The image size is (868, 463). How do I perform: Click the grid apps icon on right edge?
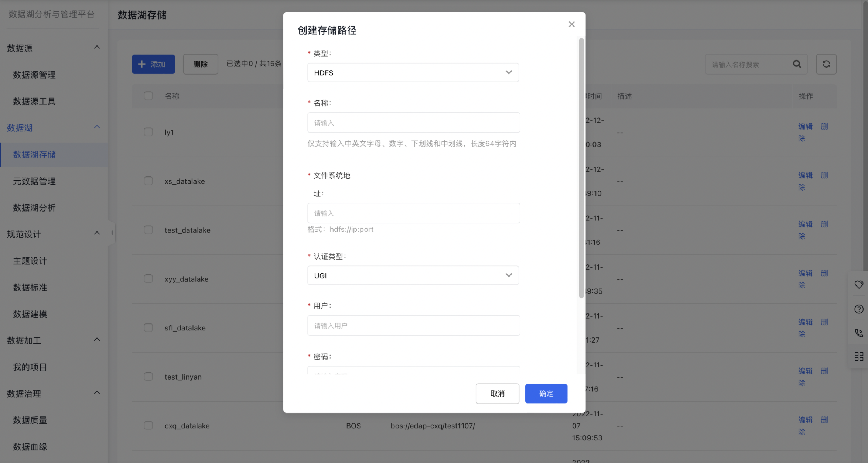[859, 356]
